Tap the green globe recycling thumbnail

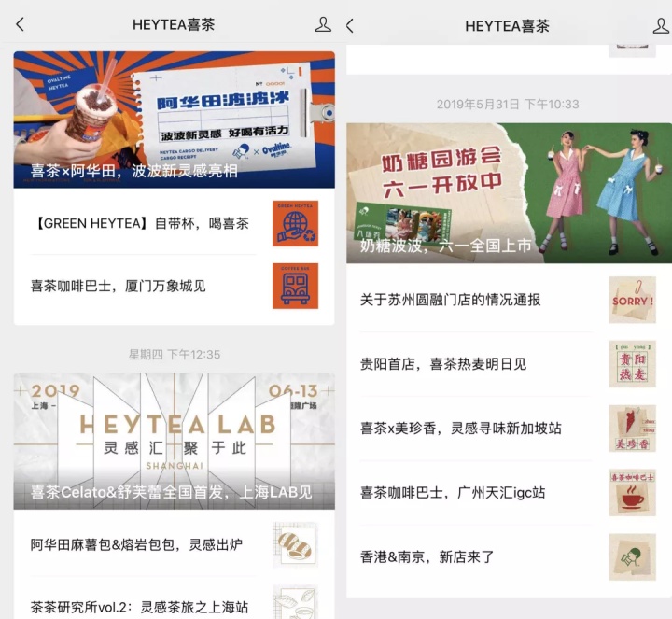[295, 223]
